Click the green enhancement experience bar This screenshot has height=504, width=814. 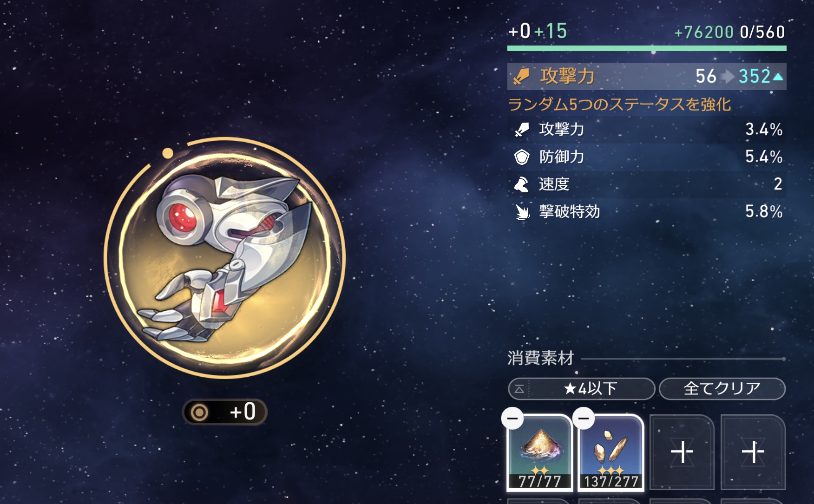(647, 48)
